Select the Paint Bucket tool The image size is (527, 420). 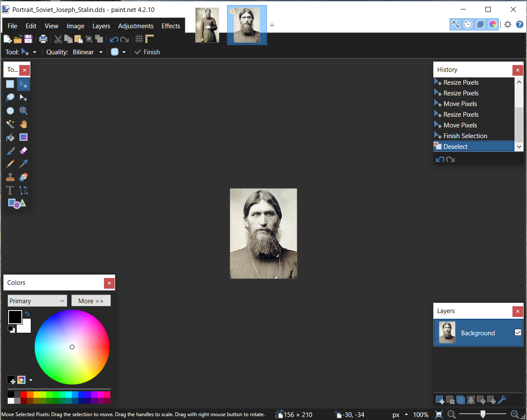click(10, 137)
